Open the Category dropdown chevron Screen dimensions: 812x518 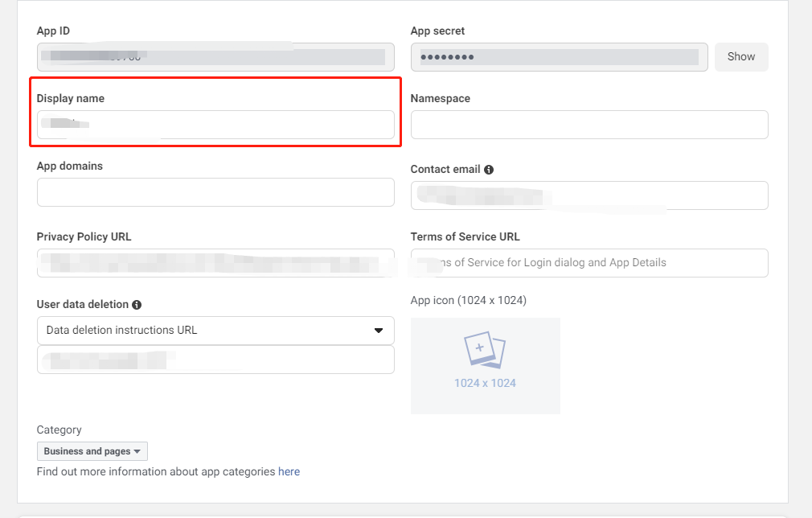click(138, 451)
